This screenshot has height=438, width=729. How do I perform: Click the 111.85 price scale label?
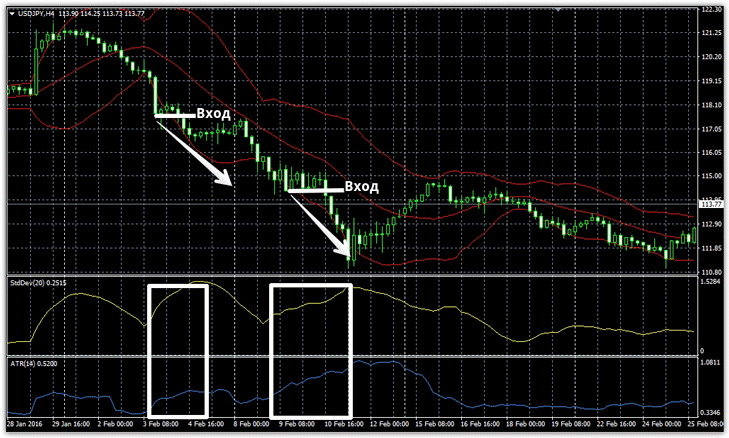pos(712,248)
